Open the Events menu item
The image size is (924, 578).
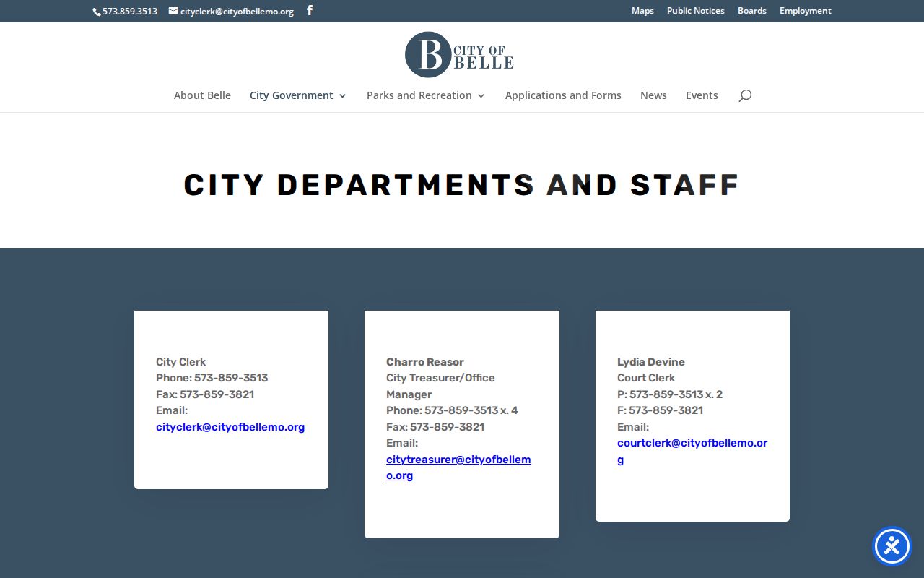click(x=702, y=95)
